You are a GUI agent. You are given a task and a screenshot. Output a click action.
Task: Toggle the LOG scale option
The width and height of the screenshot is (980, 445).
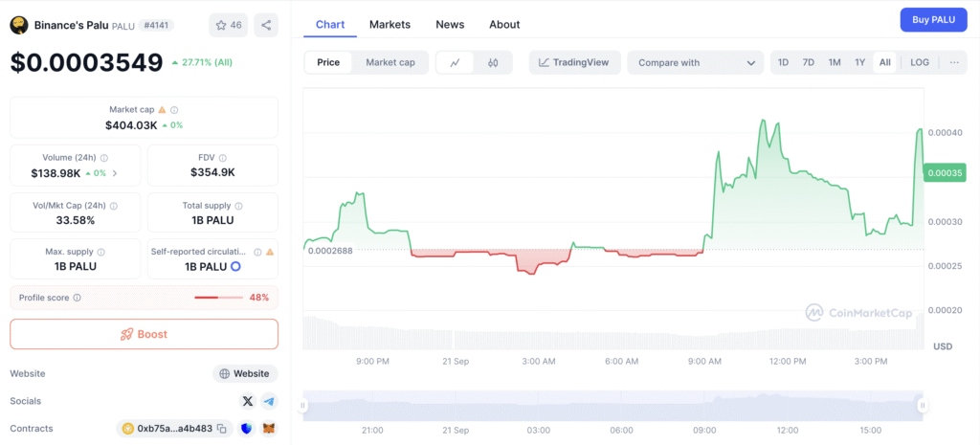point(919,62)
